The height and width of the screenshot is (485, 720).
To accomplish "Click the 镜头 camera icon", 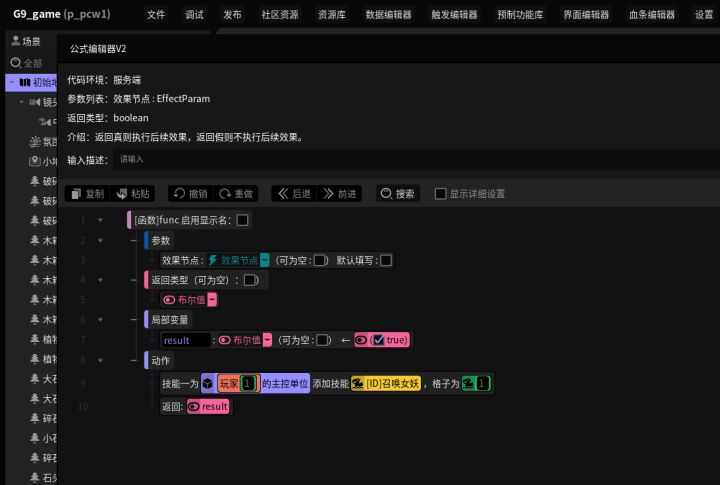I will [35, 102].
